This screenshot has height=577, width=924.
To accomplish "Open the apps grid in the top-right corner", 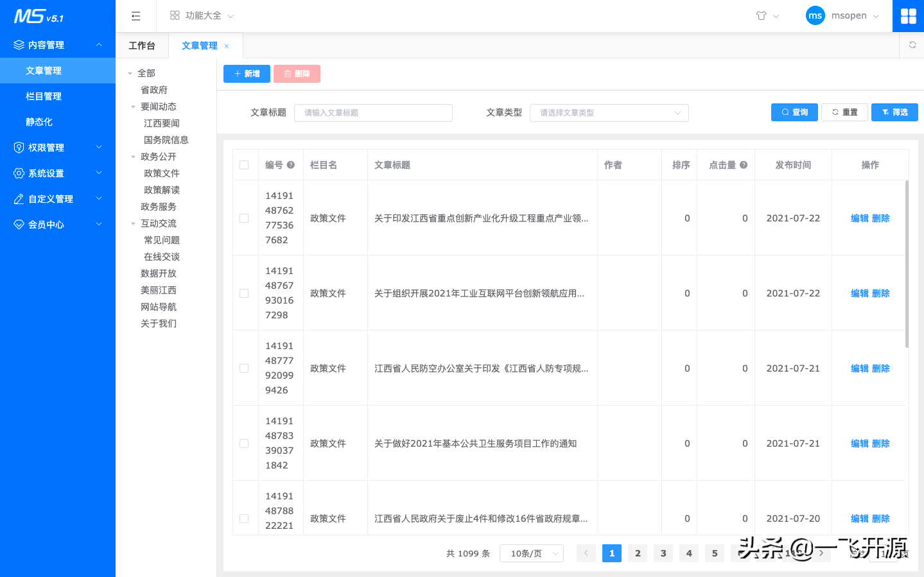I will point(908,15).
